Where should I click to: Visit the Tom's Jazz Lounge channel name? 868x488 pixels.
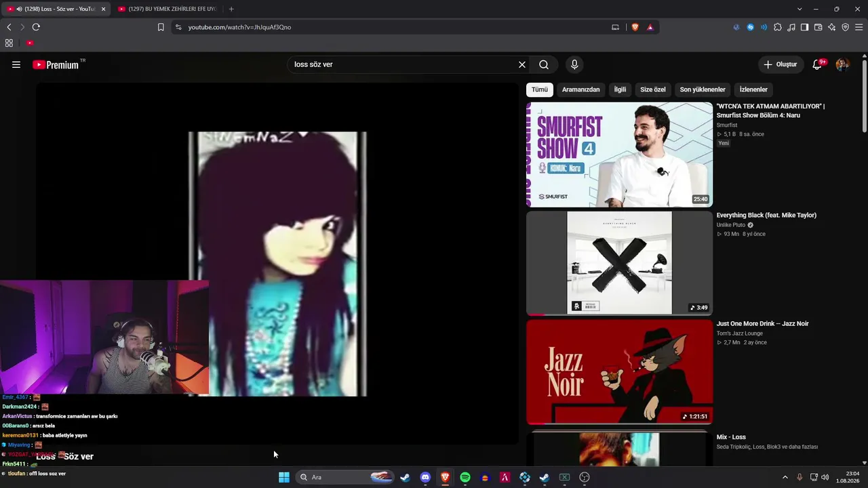pos(740,333)
